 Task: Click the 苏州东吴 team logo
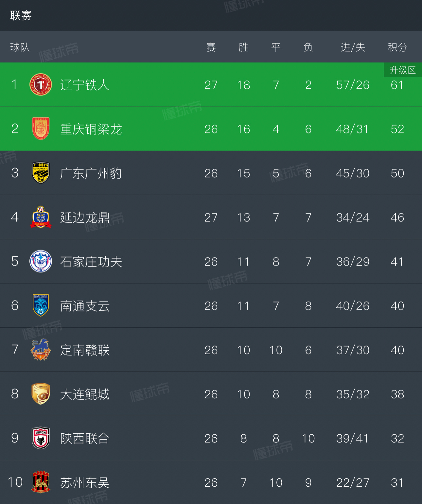[41, 482]
